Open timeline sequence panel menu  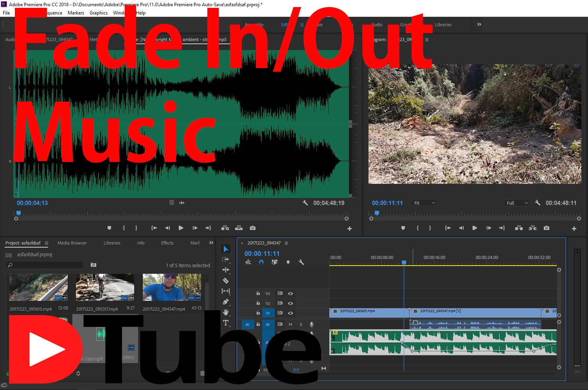pyautogui.click(x=286, y=243)
